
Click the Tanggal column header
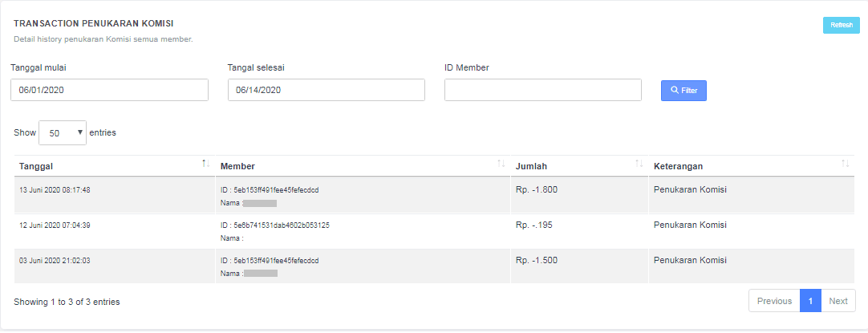36,166
